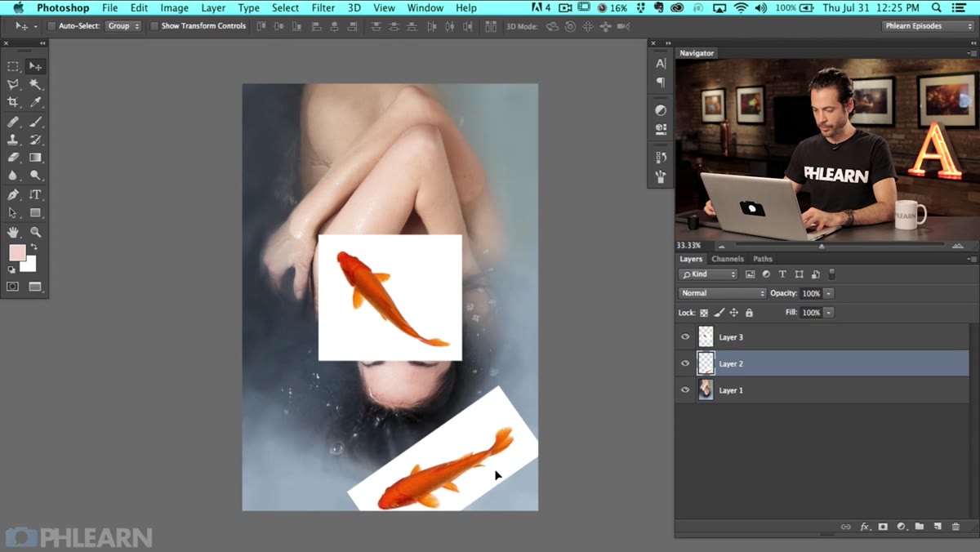Switch to the Channels tab

727,259
